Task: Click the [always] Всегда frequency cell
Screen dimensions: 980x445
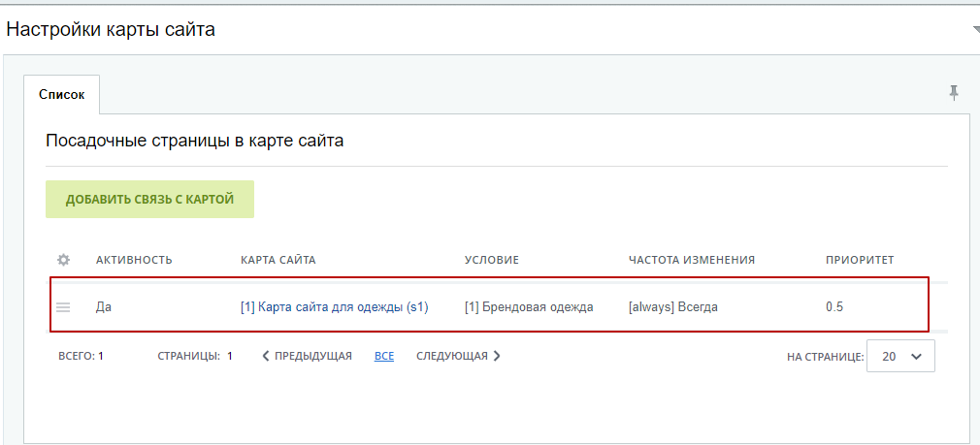Action: pos(673,307)
